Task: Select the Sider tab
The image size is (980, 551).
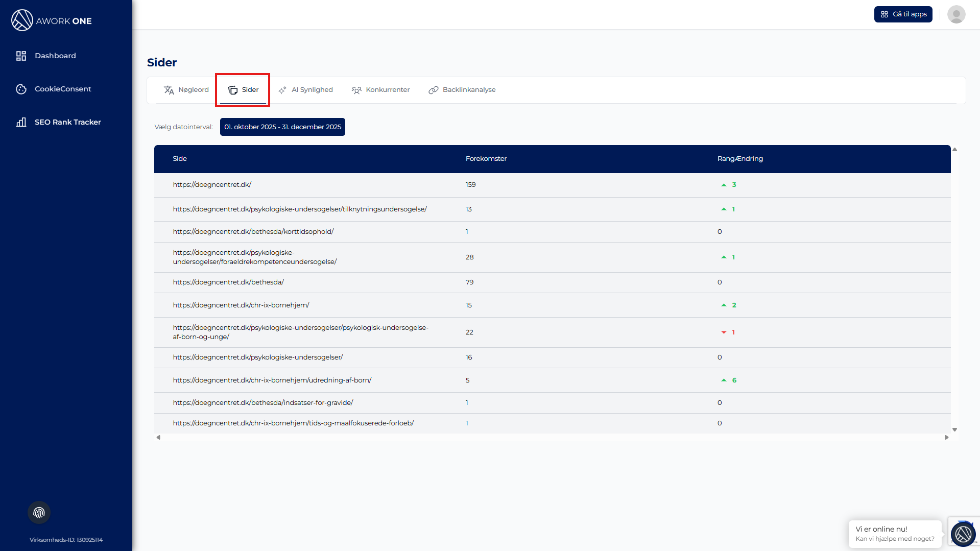Action: pos(243,90)
